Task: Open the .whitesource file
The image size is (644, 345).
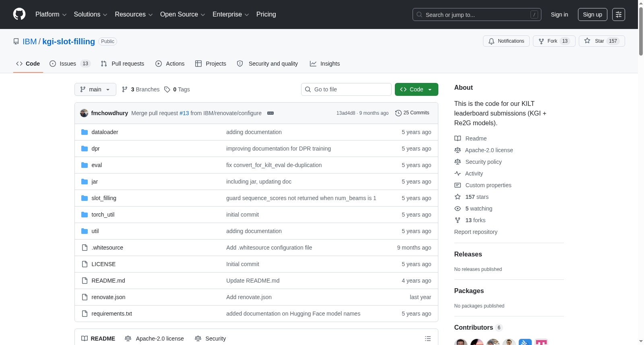Action: (107, 248)
